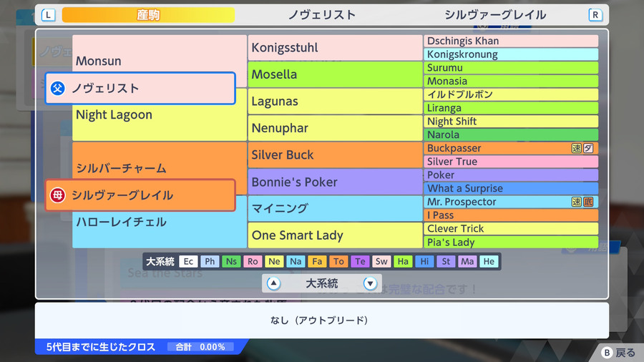Select the Pia's Lady ancestor row
Viewport: 644px width, 362px height.
(x=511, y=242)
